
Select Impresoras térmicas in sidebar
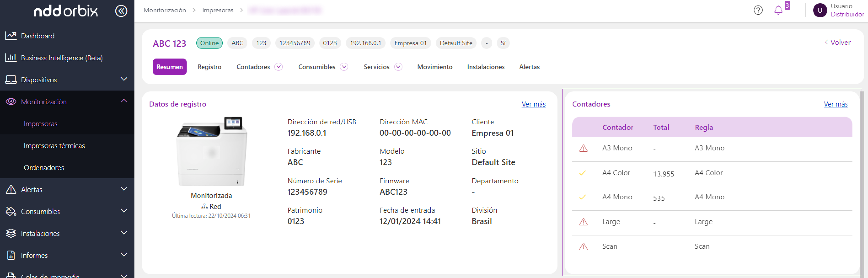[54, 146]
